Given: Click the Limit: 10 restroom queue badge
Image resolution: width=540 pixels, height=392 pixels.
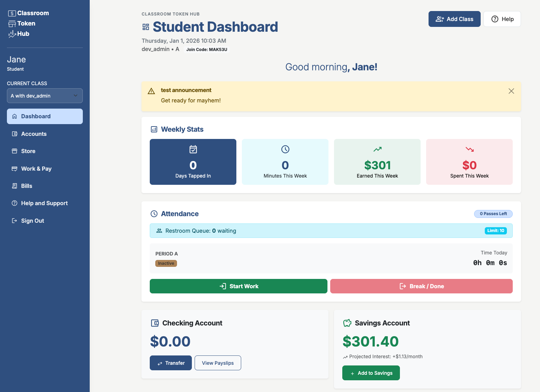Looking at the screenshot, I should point(495,230).
